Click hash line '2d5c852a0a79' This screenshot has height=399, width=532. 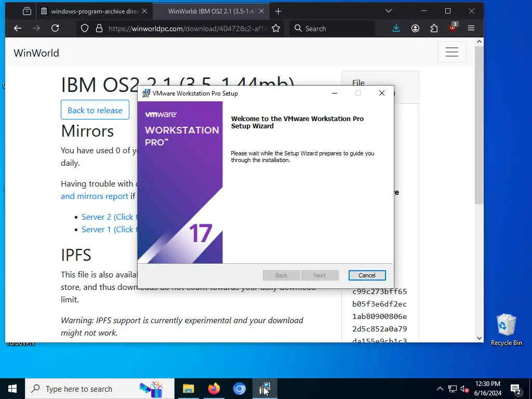379,329
